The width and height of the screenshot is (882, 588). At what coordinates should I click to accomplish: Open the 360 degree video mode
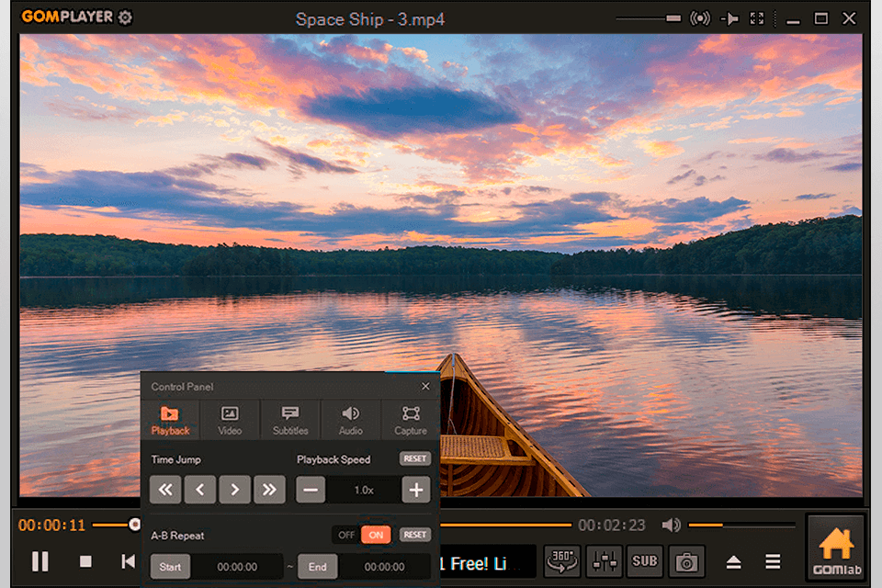(561, 561)
